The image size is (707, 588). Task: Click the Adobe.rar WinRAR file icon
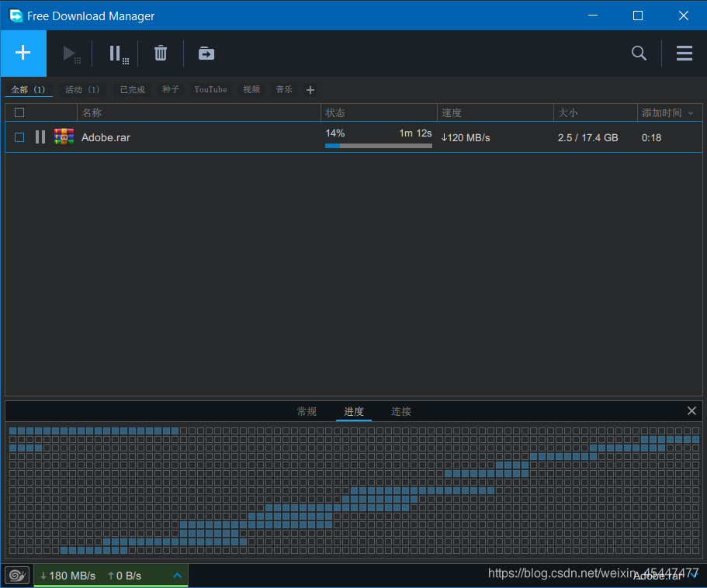pyautogui.click(x=64, y=137)
